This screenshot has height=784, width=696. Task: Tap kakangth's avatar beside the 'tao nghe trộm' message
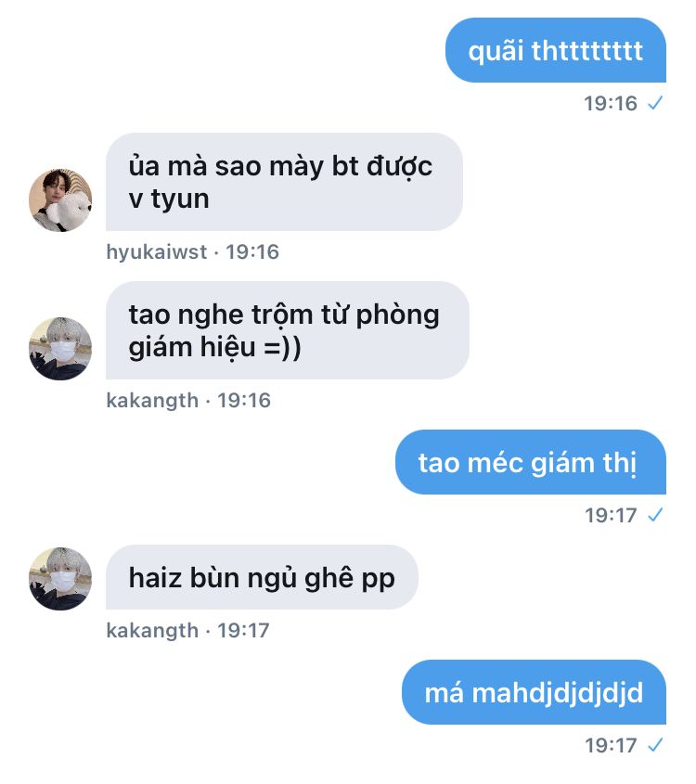60,349
